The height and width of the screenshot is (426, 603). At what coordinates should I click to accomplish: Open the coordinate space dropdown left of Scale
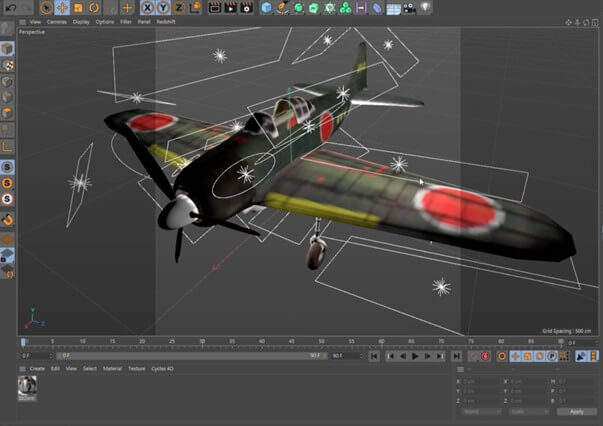479,411
